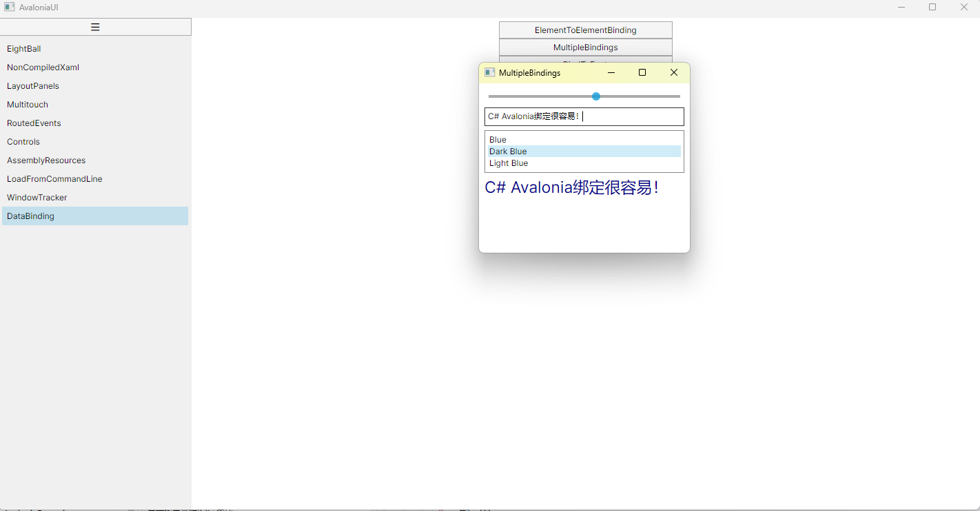Click the MultipleBindings button
This screenshot has width=980, height=511.
point(586,48)
